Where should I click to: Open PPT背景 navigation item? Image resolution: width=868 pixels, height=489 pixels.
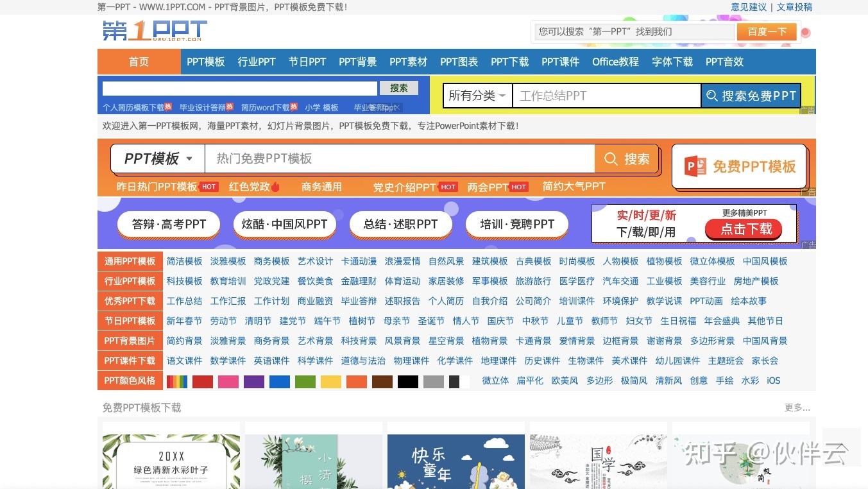(358, 62)
